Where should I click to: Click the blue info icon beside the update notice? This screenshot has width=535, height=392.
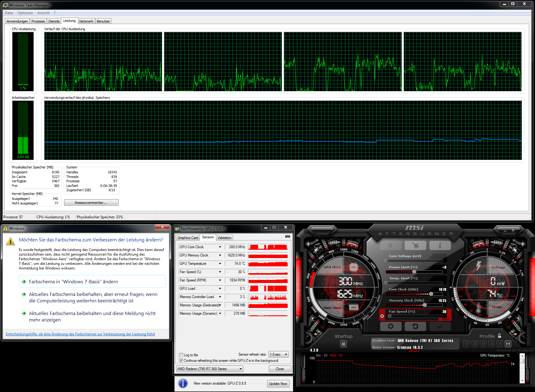click(x=183, y=383)
